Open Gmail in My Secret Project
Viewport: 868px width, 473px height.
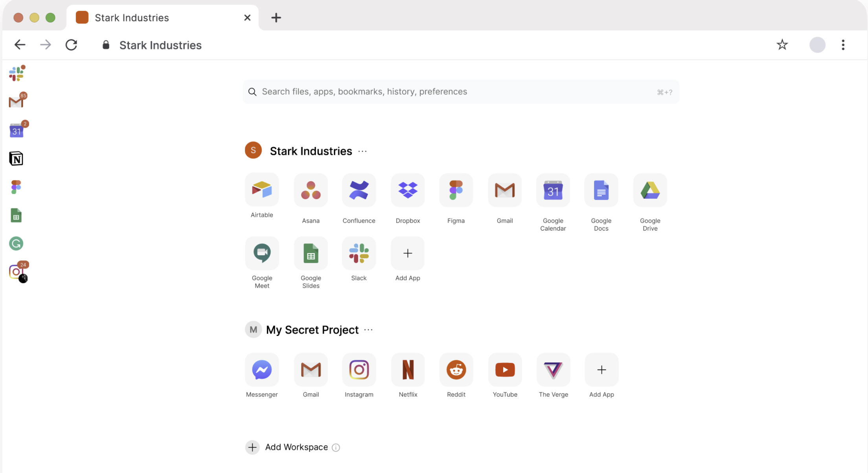(311, 370)
